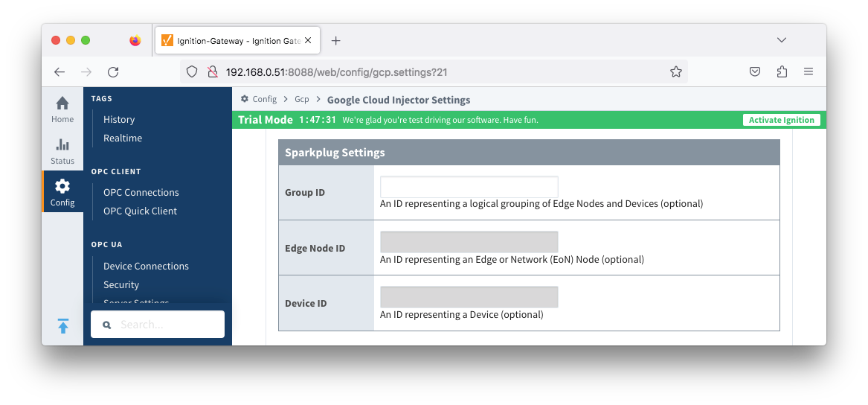Expand the list all tabs chevron
This screenshot has height=405, width=868.
coord(782,40)
